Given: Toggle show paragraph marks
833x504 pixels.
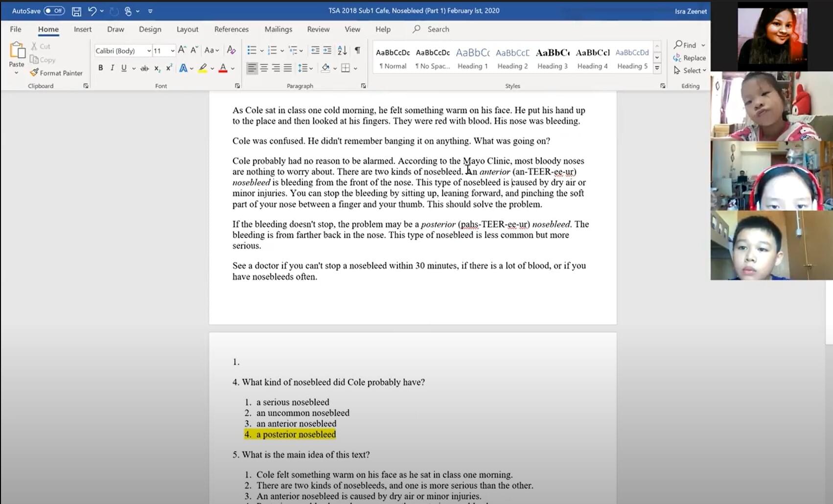Looking at the screenshot, I should pyautogui.click(x=357, y=50).
